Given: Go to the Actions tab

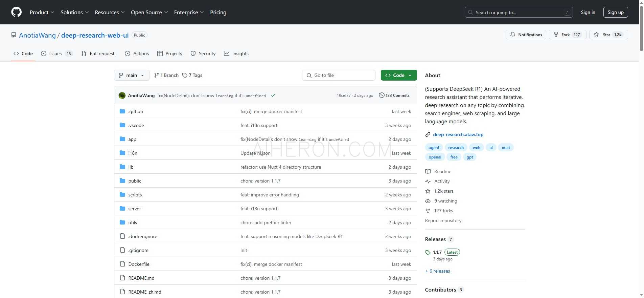Looking at the screenshot, I should [x=137, y=54].
